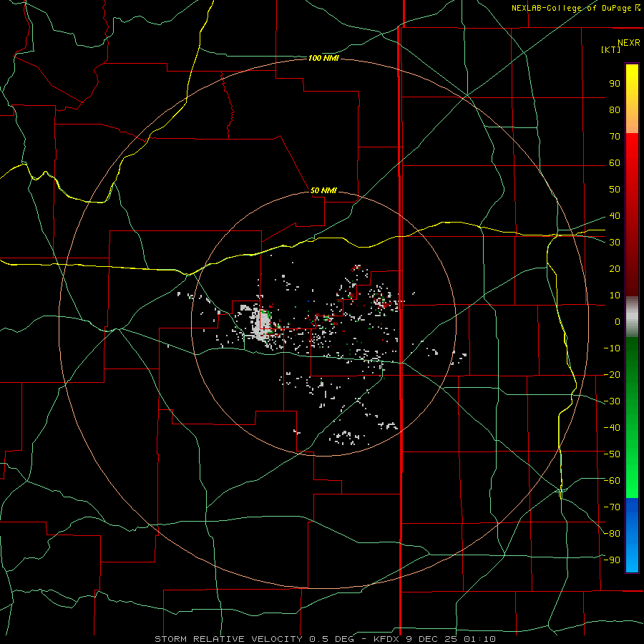Click the "100 NMI" range ring label

tap(323, 59)
